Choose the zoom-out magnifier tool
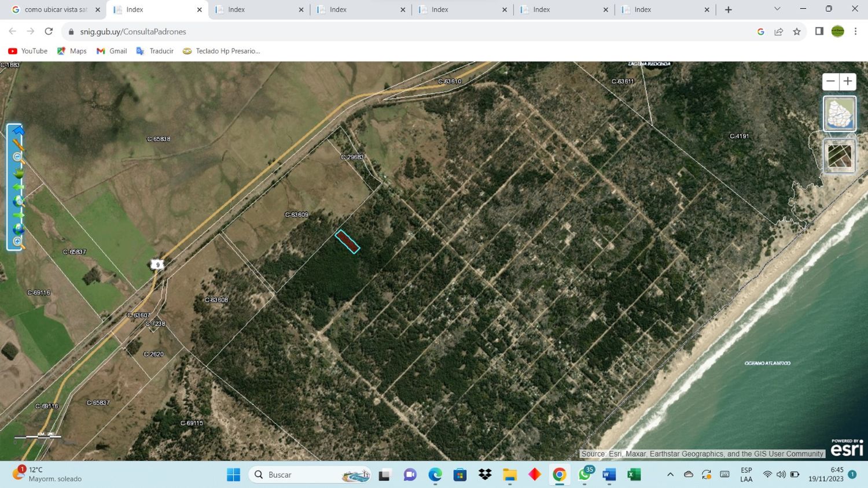Viewport: 868px width, 488px height. [17, 157]
